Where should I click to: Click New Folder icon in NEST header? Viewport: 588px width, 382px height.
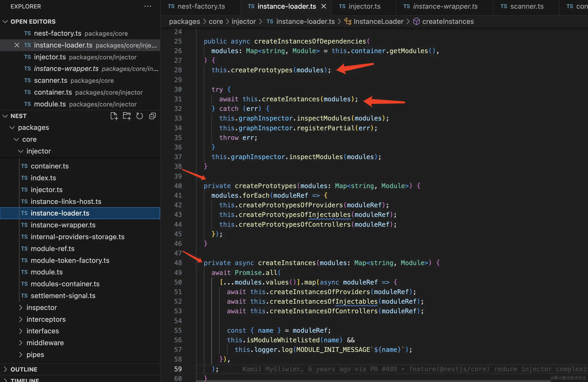point(127,116)
